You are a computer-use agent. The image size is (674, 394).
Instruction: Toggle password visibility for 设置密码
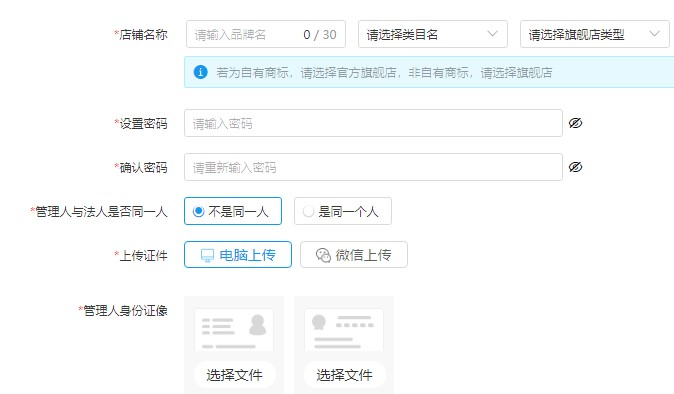(575, 123)
